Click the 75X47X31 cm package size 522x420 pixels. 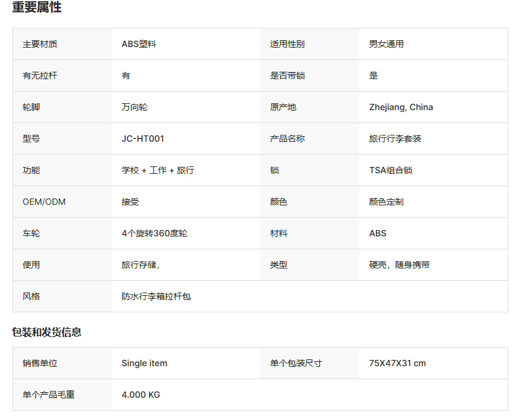(397, 363)
